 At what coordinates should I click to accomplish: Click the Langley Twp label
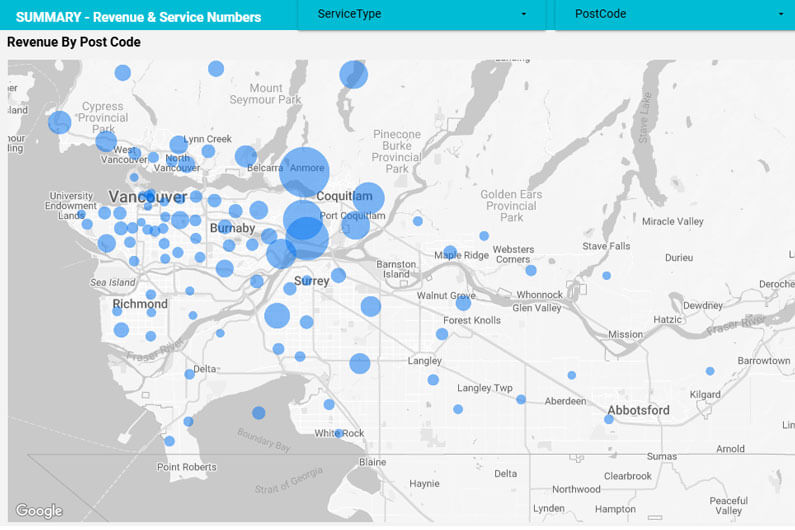pyautogui.click(x=485, y=388)
